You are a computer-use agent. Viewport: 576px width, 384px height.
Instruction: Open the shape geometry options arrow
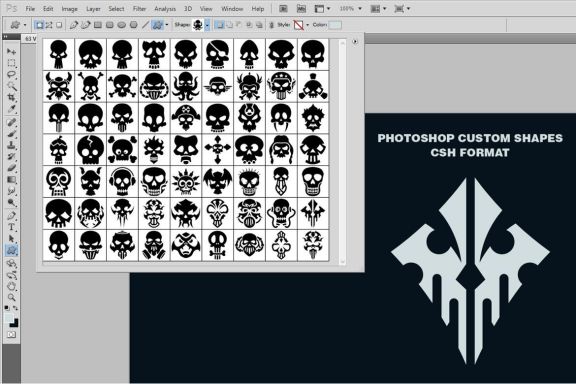point(167,25)
